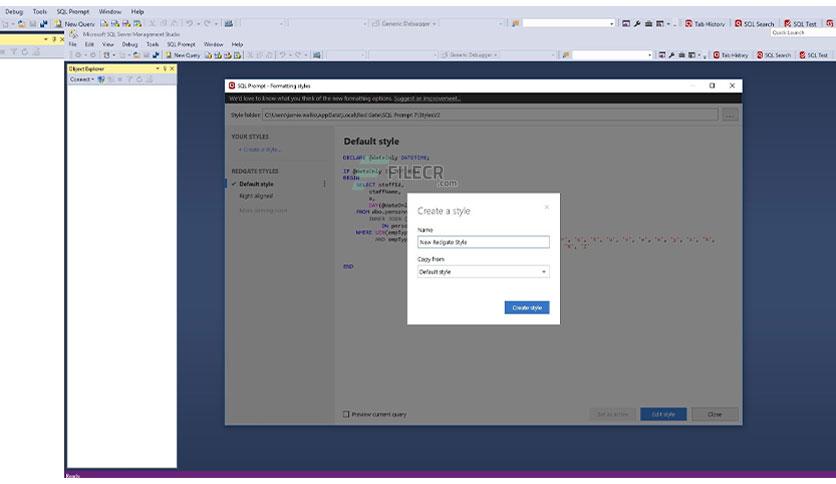The width and height of the screenshot is (836, 484).
Task: Close the Object Explorer panel
Action: [x=172, y=69]
